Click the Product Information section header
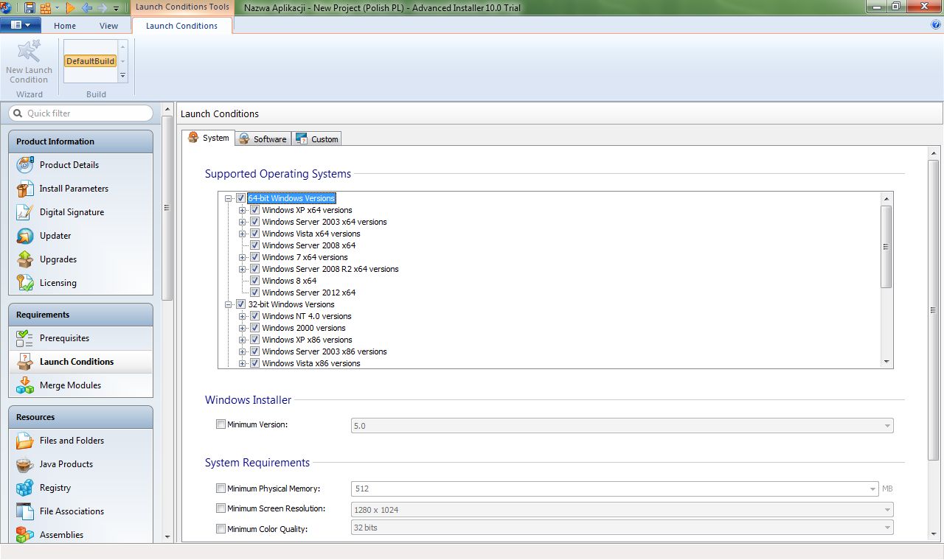The height and width of the screenshot is (560, 944). (81, 141)
